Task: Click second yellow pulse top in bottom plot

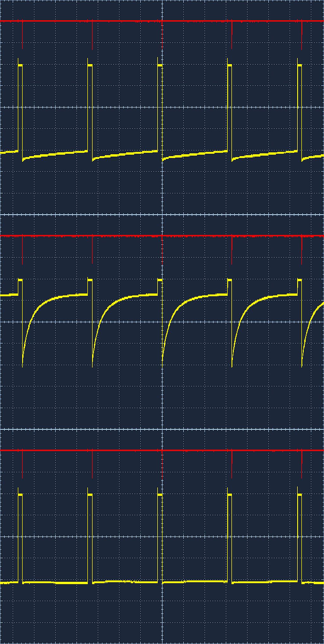Action: 90,494
